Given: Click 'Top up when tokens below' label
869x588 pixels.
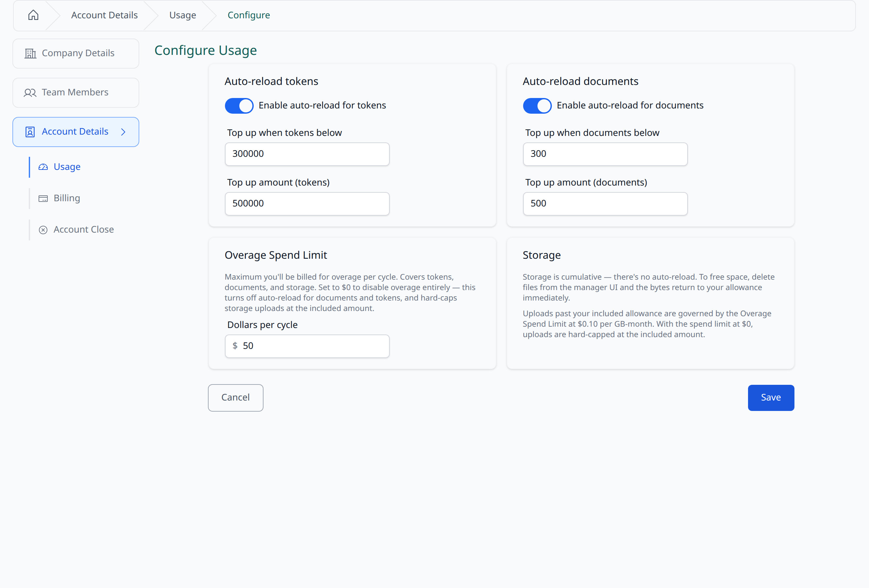Looking at the screenshot, I should point(284,133).
